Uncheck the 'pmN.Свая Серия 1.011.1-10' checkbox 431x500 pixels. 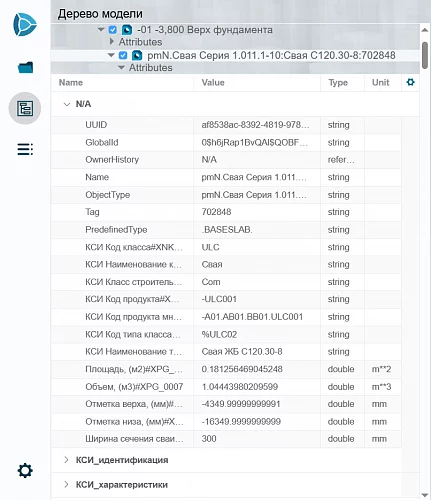click(x=123, y=55)
